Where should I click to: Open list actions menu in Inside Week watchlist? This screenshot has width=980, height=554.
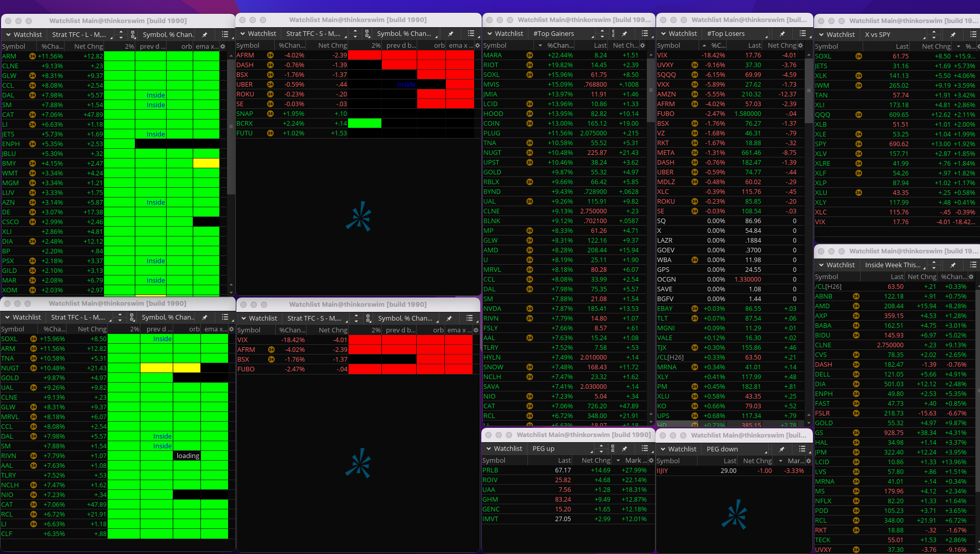tap(973, 265)
